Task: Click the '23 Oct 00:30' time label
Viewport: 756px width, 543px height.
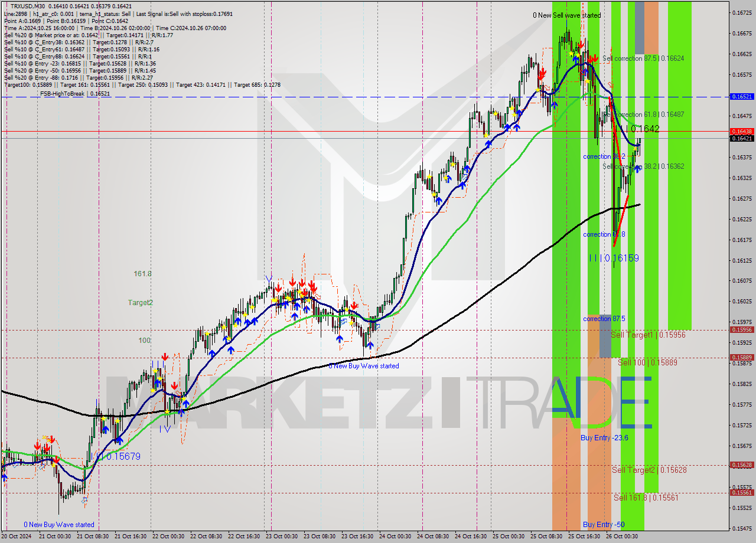Action: coord(282,537)
